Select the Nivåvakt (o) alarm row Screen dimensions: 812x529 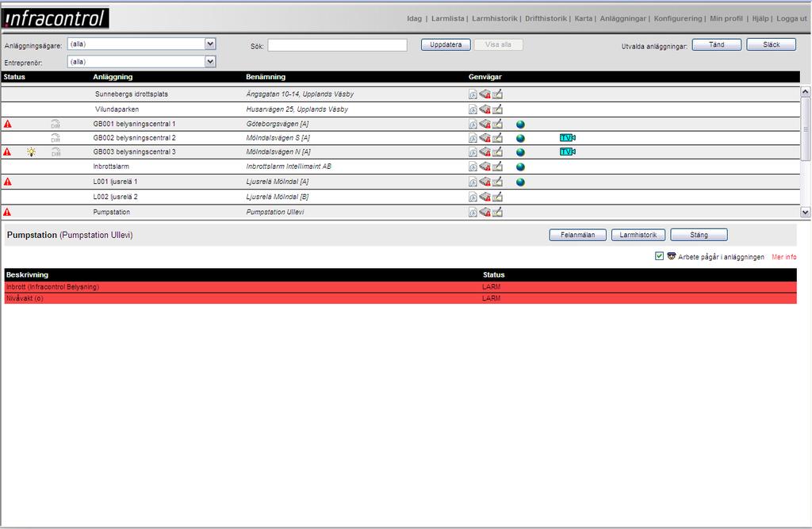400,298
